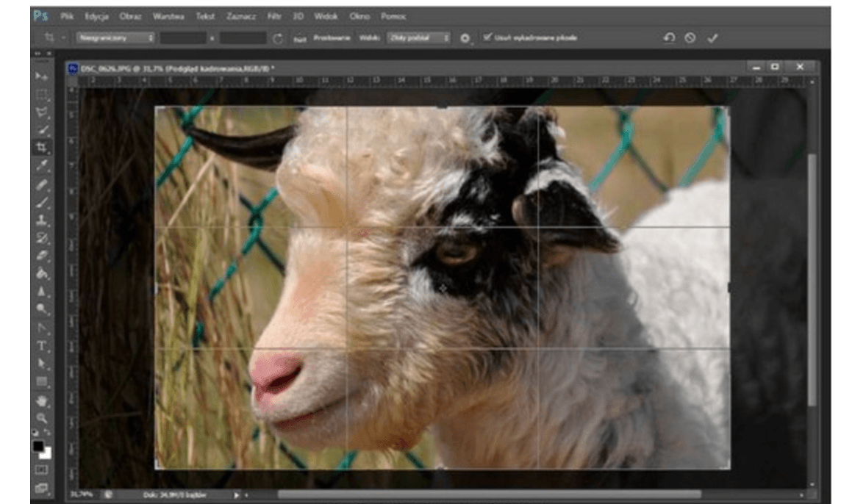
Task: Open the 'Złoty podział' overlay view dropdown
Action: pyautogui.click(x=419, y=37)
